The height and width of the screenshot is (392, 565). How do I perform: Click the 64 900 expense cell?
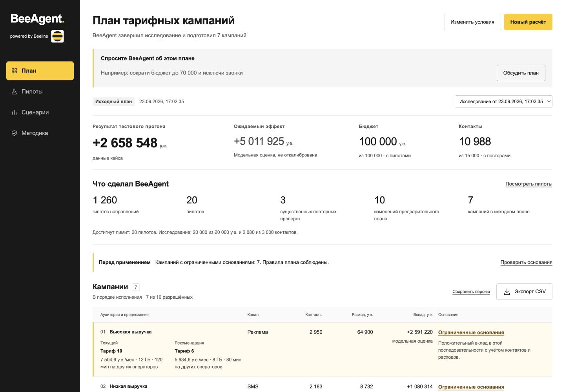365,332
